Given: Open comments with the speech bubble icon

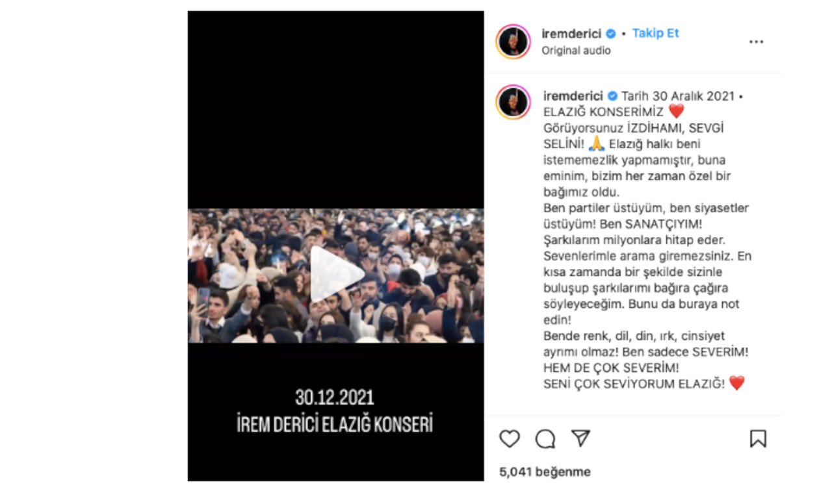Looking at the screenshot, I should [x=545, y=439].
